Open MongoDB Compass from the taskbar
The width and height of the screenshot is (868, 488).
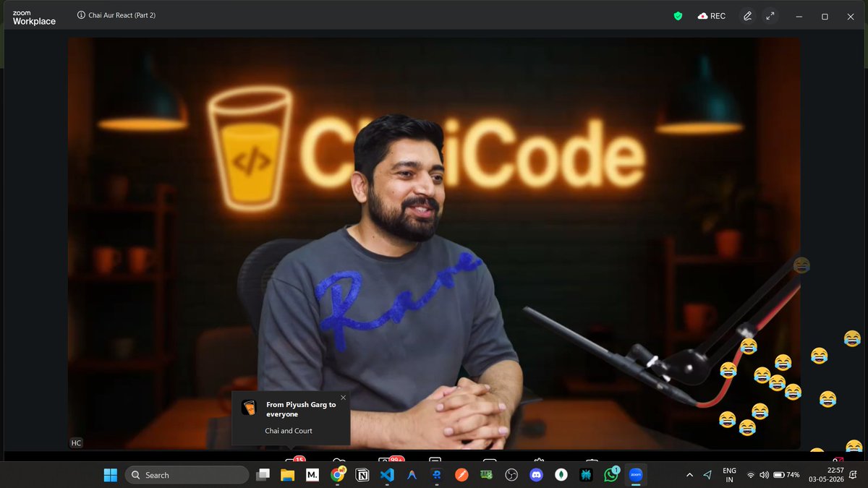coord(561,475)
